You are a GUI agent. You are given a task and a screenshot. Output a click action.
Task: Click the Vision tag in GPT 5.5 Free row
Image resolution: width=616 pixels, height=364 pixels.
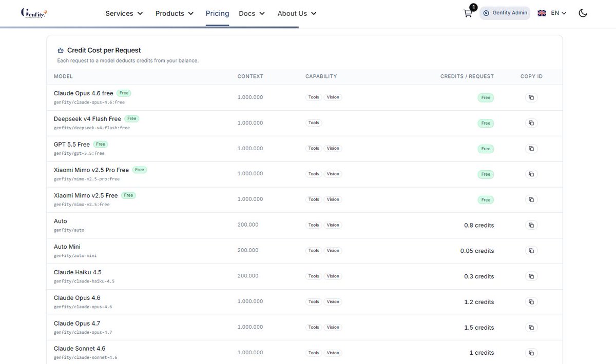(333, 148)
